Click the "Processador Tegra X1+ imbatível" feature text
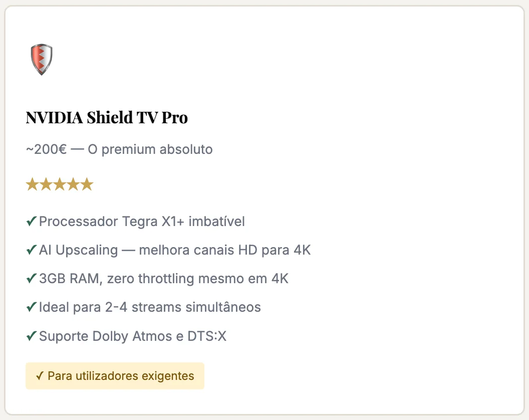Screen dimensions: 529x420 pyautogui.click(x=142, y=221)
